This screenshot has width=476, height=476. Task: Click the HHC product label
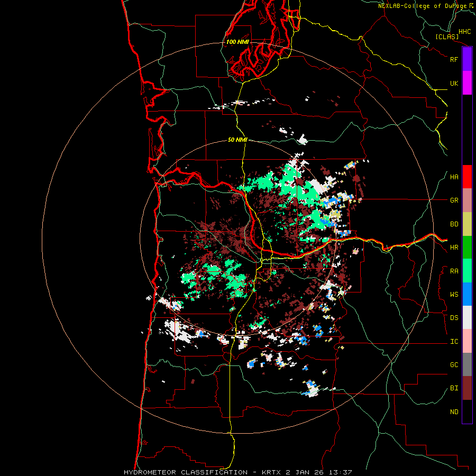coord(464,32)
